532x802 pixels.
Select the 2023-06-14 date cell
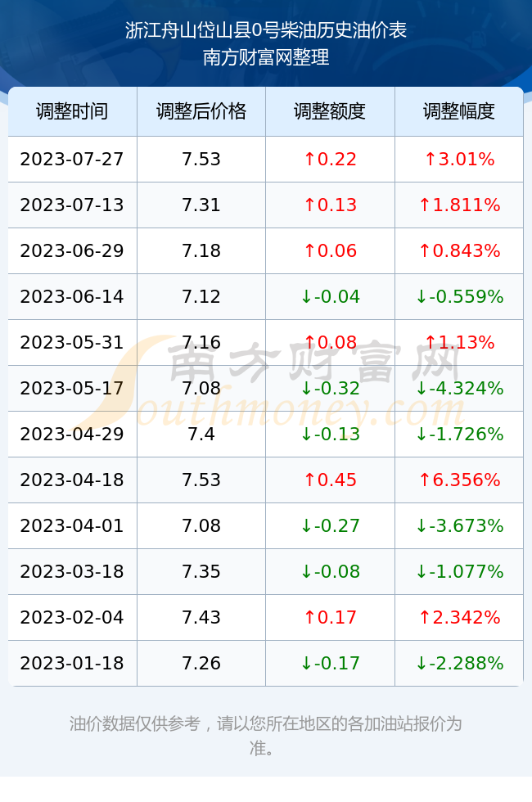coord(72,296)
